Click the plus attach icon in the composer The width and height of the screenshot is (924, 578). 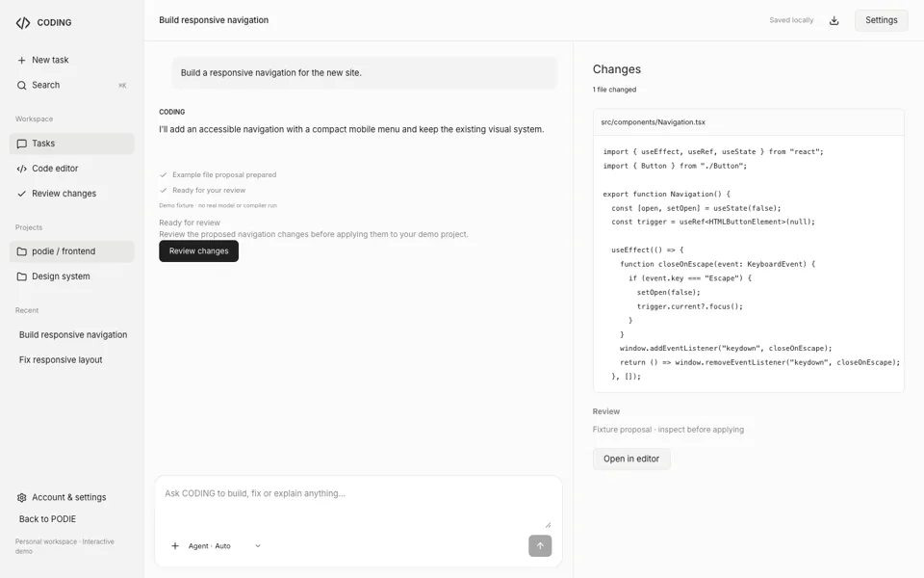(x=175, y=546)
